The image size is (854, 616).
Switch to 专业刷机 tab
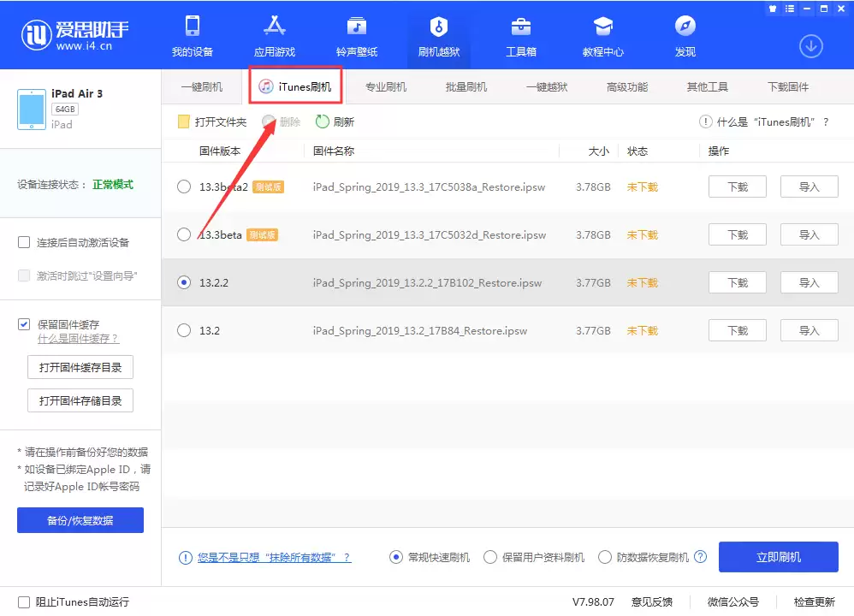386,87
